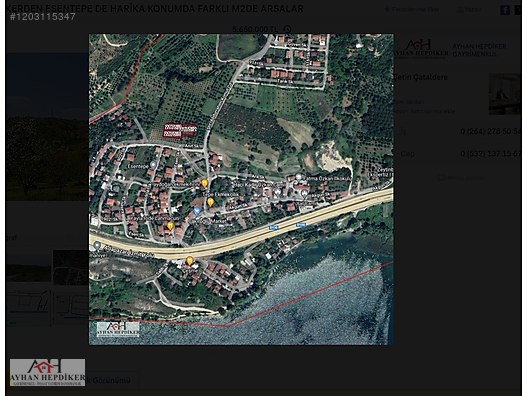The width and height of the screenshot is (528, 396).
Task: Open the Ayhan Hepdiker agency logo in the sidebar
Action: tap(421, 49)
